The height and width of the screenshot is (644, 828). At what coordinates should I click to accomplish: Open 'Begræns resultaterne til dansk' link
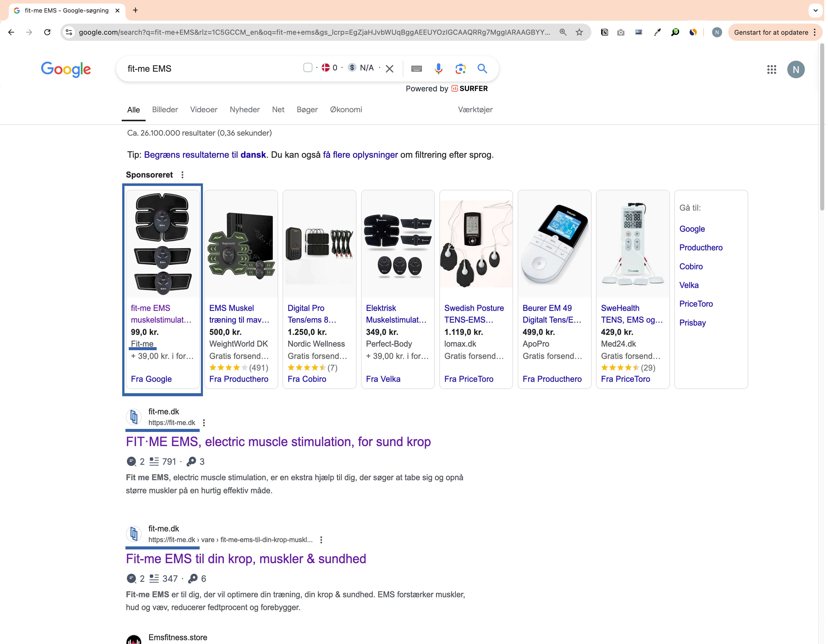coord(205,155)
